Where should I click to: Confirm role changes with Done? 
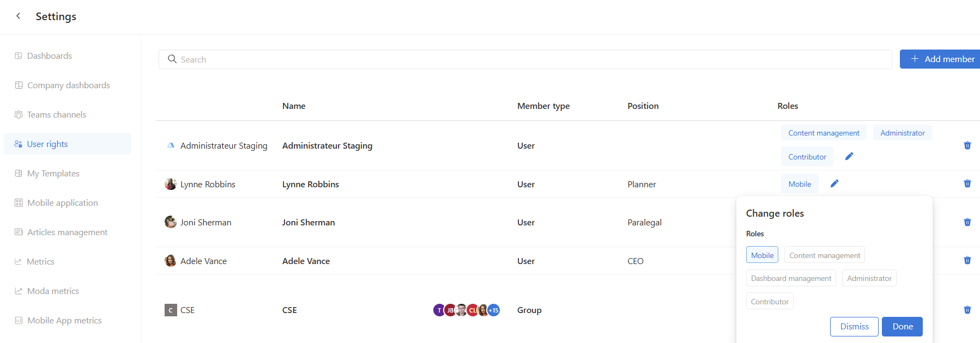click(902, 327)
